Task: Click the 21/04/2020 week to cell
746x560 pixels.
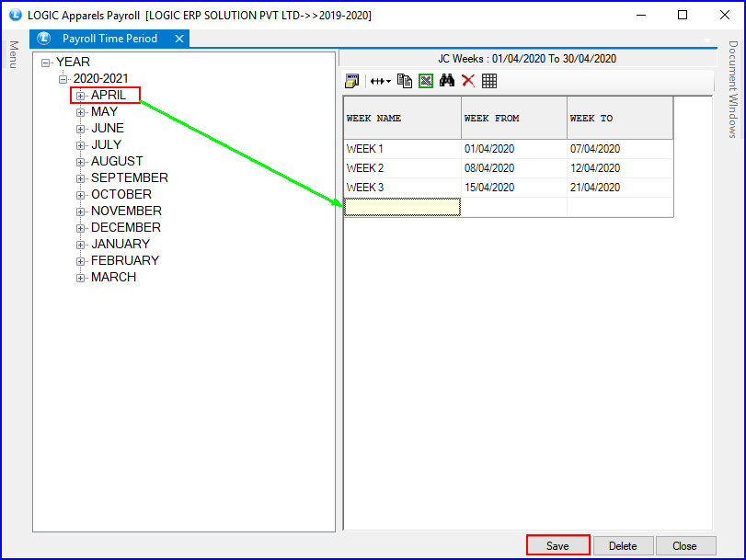Action: pos(620,188)
